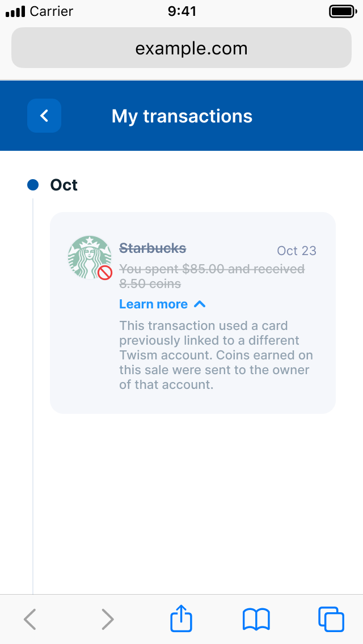Open the bookmarks book icon
363x644 pixels.
pyautogui.click(x=256, y=620)
